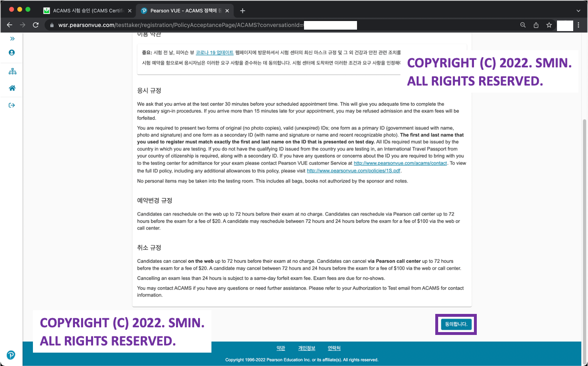Click the lock icon in address bar
Viewport: 588px width, 366px height.
pyautogui.click(x=52, y=25)
